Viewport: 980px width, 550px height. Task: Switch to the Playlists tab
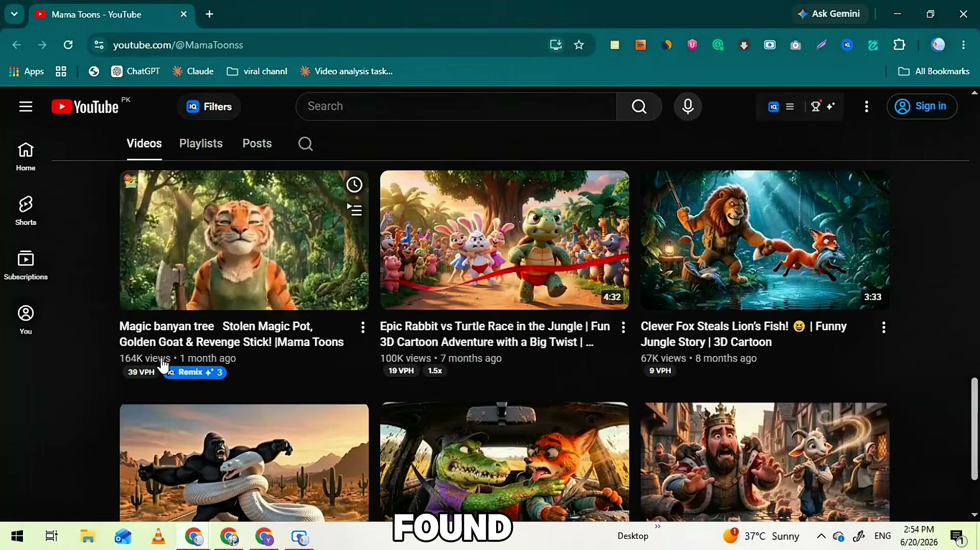[201, 143]
